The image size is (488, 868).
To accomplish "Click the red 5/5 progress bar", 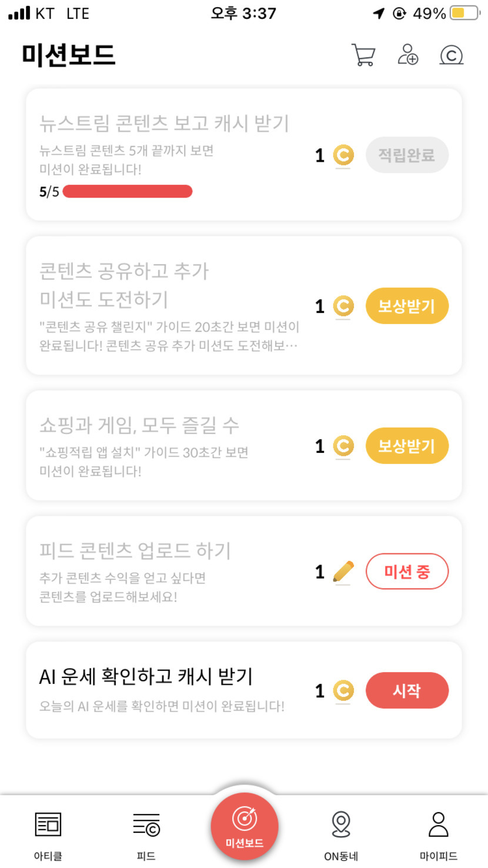I will click(128, 192).
